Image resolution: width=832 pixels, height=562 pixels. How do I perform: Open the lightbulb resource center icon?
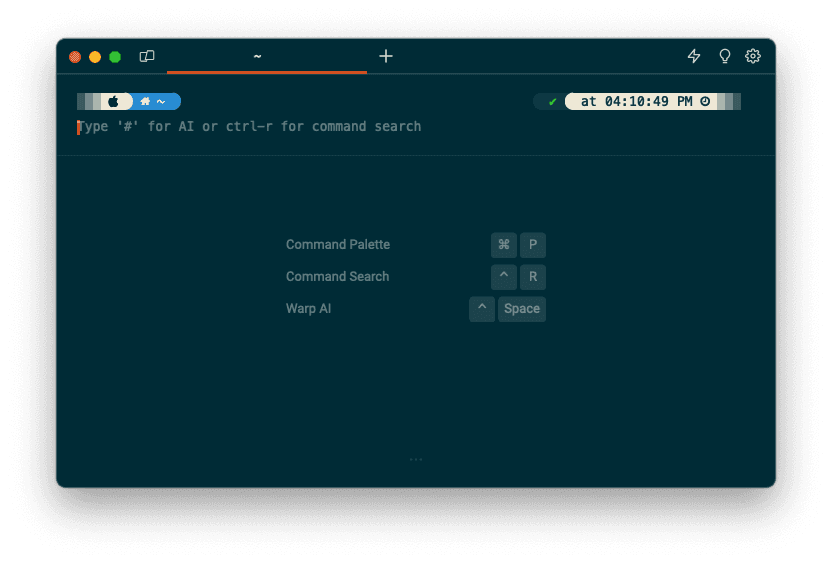(725, 56)
